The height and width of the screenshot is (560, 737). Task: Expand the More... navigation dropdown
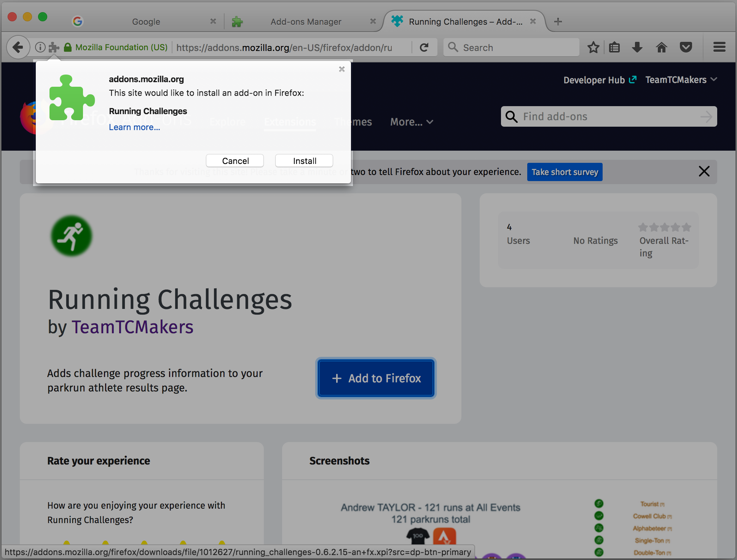[412, 122]
